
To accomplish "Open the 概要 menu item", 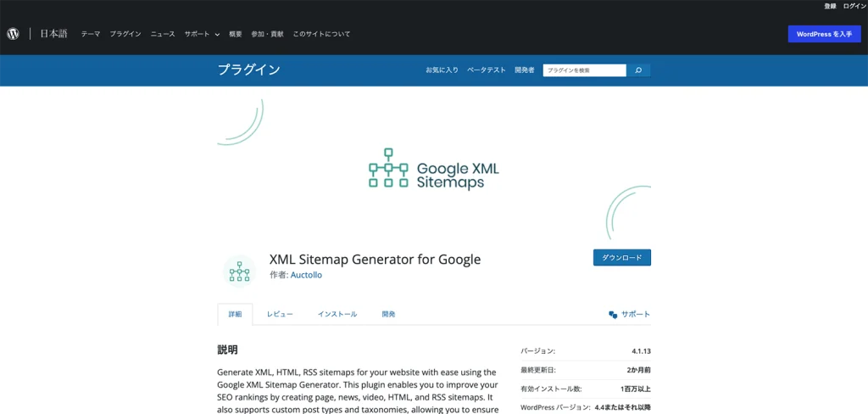I will click(x=236, y=34).
